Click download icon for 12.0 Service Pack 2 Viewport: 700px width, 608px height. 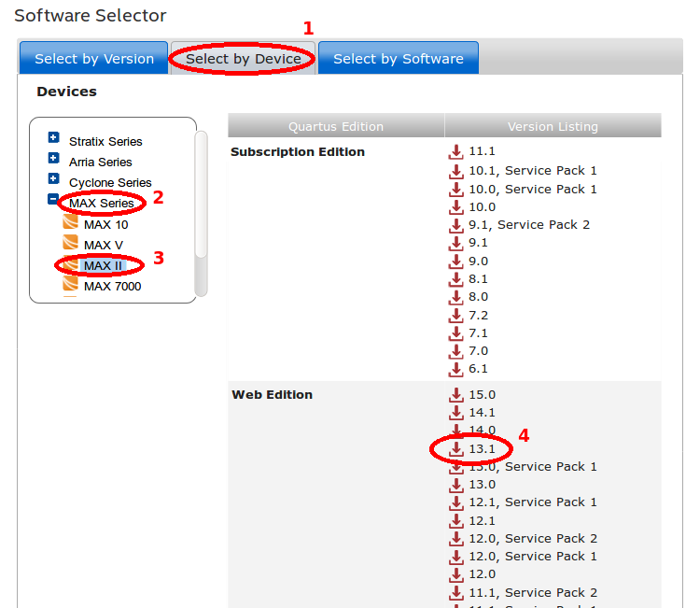(x=455, y=539)
